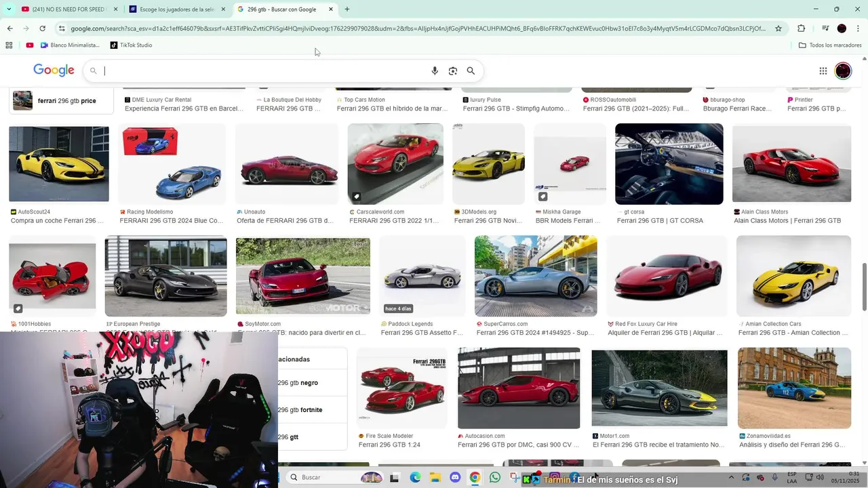The height and width of the screenshot is (488, 868).
Task: Select the ferrari 296 gtb price suggestion
Action: click(61, 101)
